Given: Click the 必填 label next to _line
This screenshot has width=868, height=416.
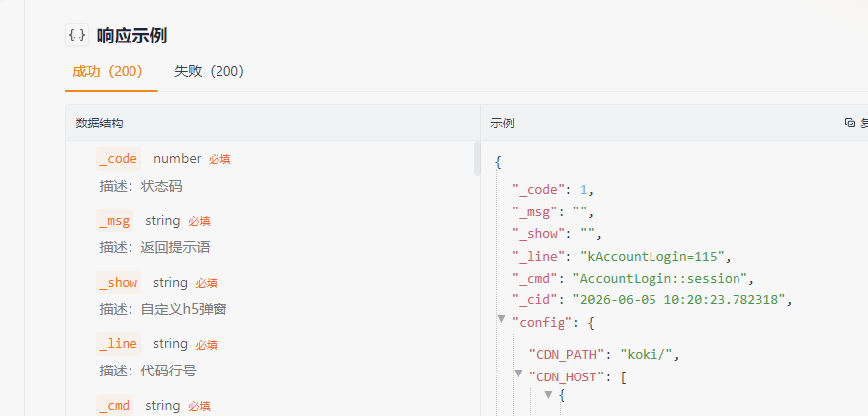Looking at the screenshot, I should (x=207, y=345).
